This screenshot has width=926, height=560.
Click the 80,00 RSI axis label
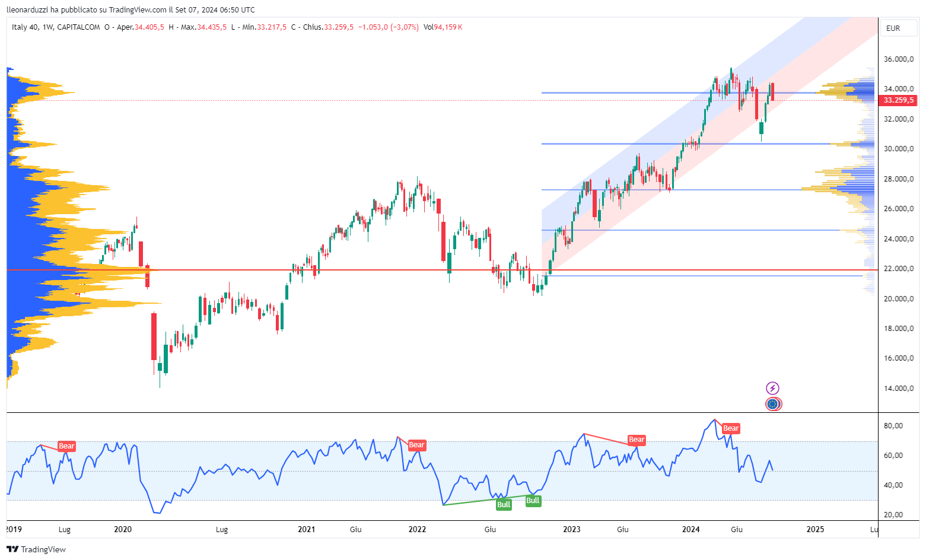[893, 426]
